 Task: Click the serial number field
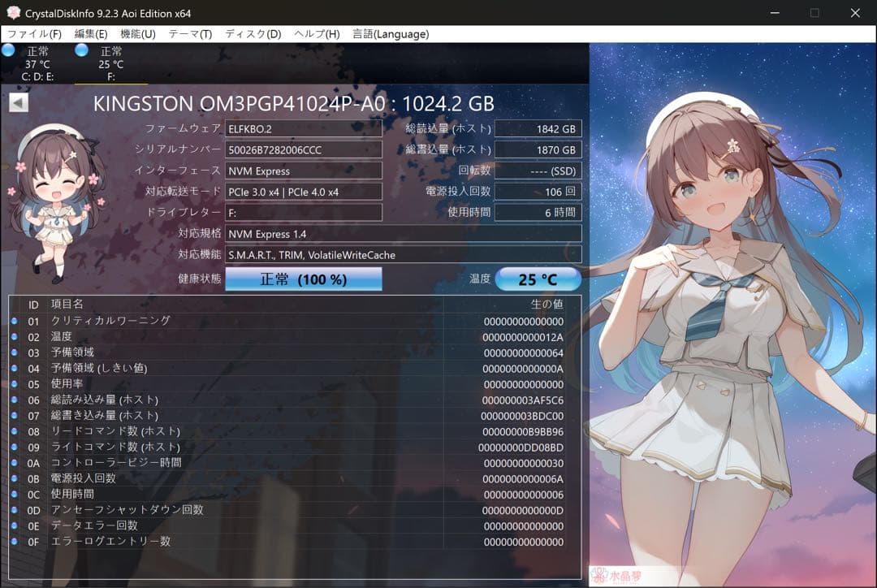[x=303, y=149]
